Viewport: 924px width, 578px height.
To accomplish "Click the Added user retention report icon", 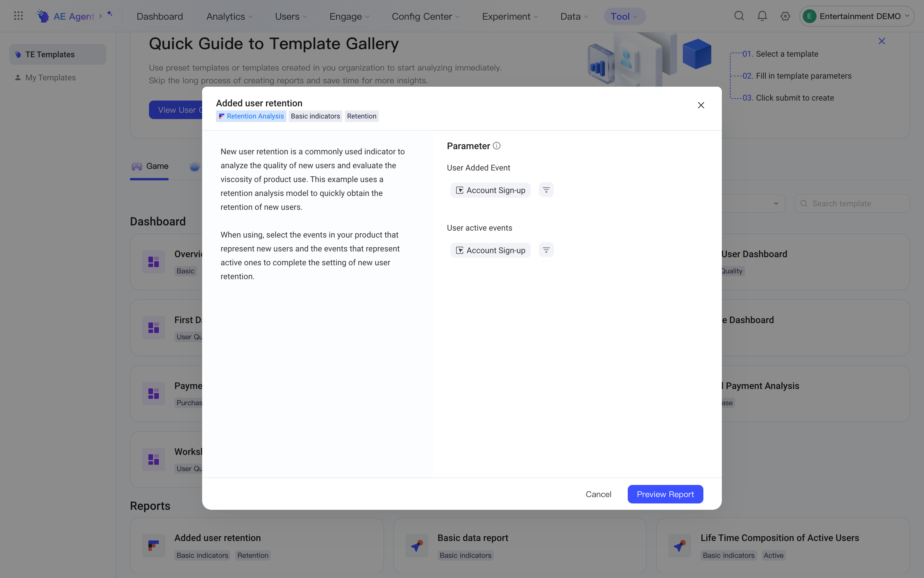I will (154, 546).
